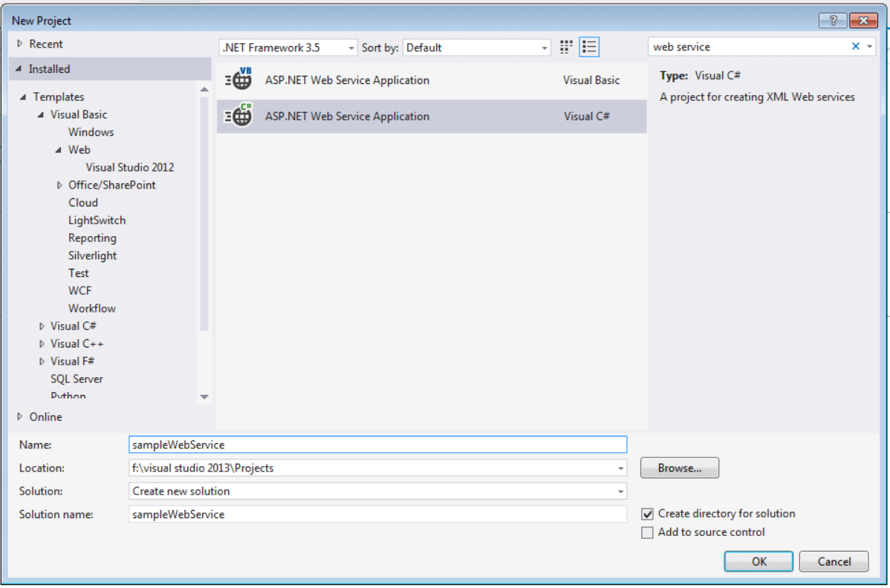
Task: Click the C# web service template icon
Action: 239,116
